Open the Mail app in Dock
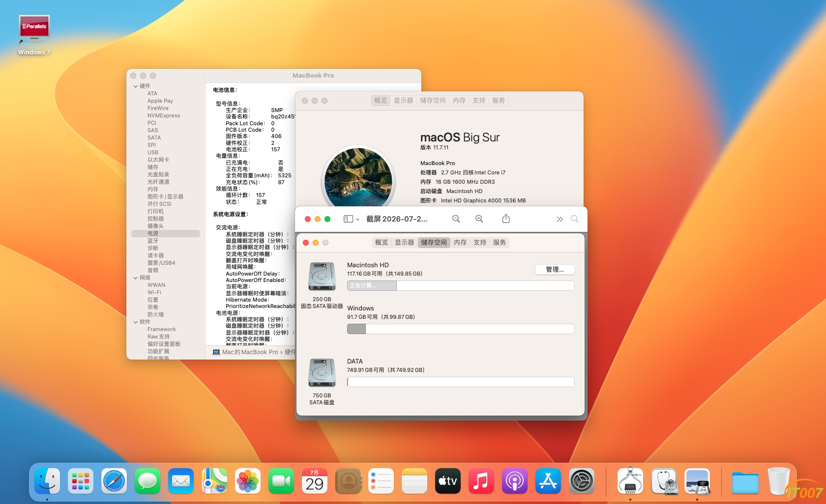The height and width of the screenshot is (504, 826). pyautogui.click(x=181, y=481)
